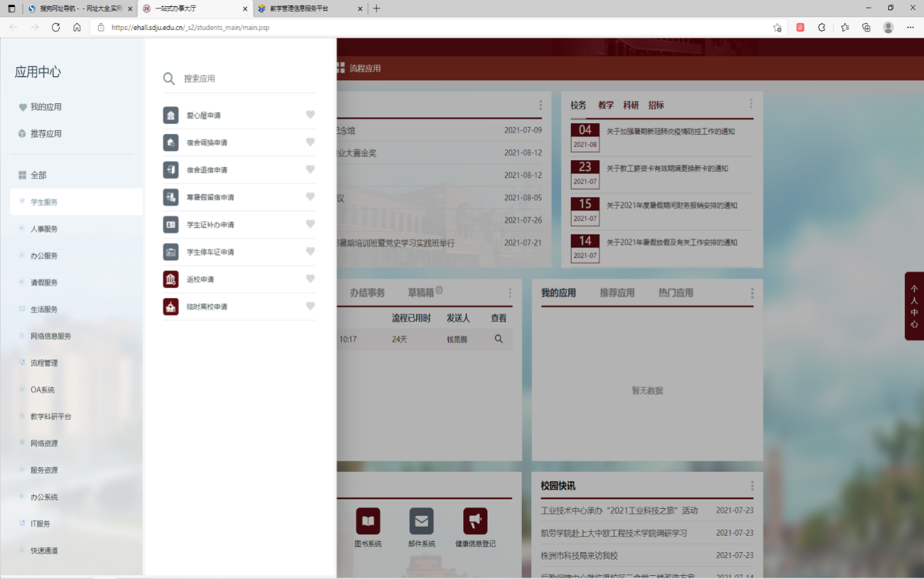Open the 校园快讯 panel more menu
This screenshot has width=924, height=579.
point(752,486)
